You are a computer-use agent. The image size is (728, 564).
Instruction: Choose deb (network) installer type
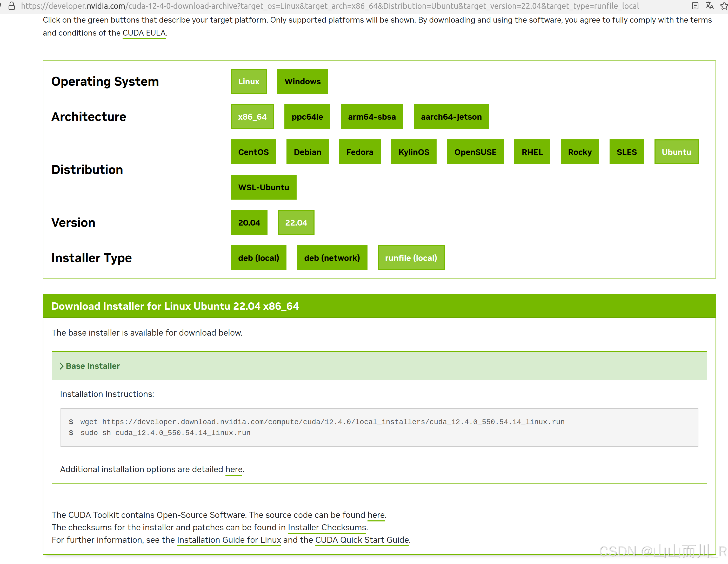[x=332, y=258]
